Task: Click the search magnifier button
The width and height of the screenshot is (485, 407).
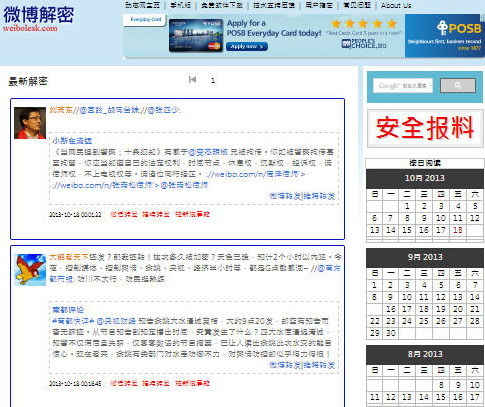Action: pos(458,86)
